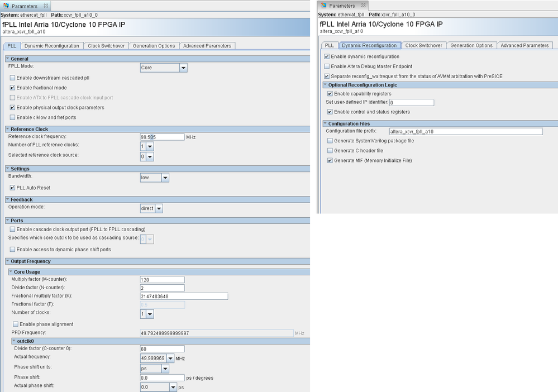Screen dimensions: 558x392
Task: Switch to Dynamic Reconfiguration tab in left panel
Action: 51,46
